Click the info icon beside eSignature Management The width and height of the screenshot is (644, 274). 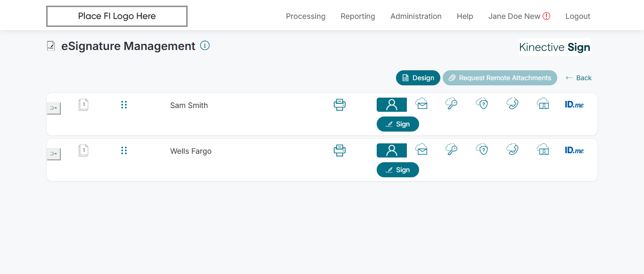tap(205, 46)
